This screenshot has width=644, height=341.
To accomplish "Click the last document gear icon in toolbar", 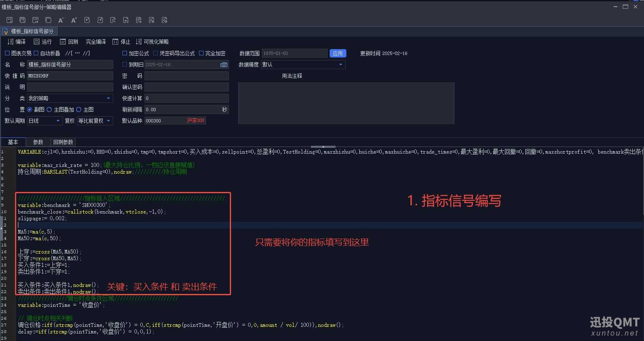I will (164, 20).
